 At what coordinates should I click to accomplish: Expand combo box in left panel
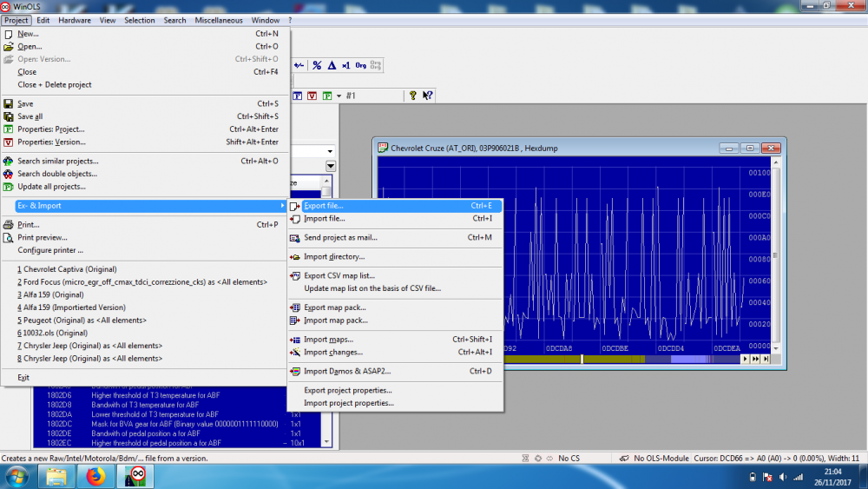tap(330, 151)
